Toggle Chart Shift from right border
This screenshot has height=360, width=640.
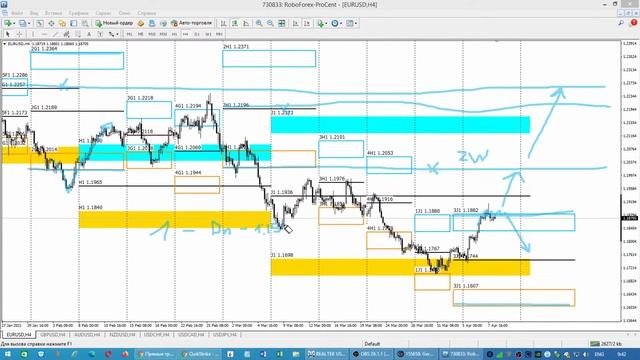tap(307, 23)
